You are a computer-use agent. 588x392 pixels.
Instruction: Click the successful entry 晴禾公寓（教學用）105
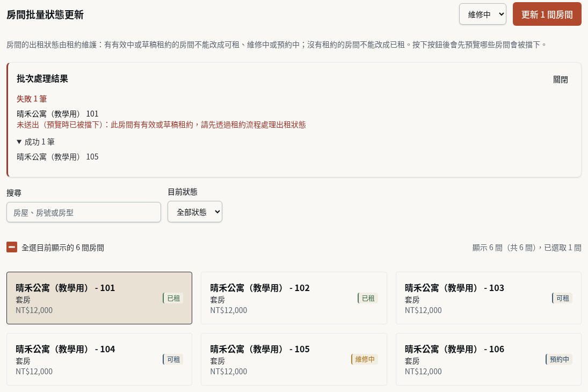click(57, 156)
